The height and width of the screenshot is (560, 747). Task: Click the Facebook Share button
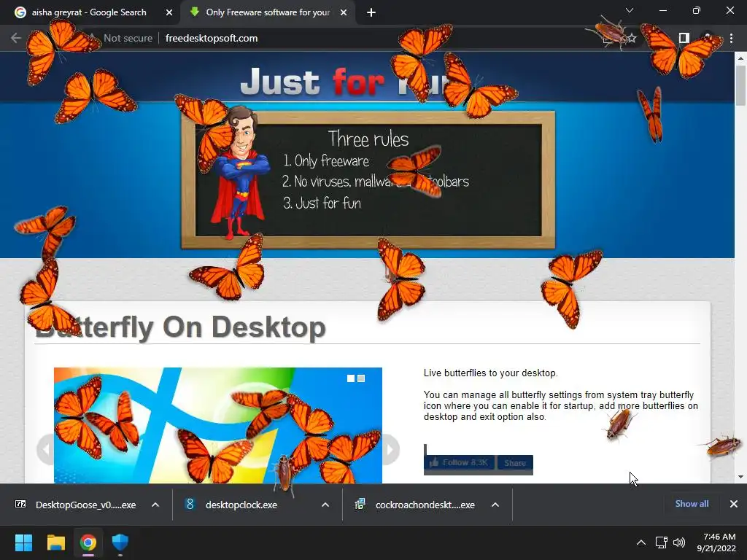point(514,463)
